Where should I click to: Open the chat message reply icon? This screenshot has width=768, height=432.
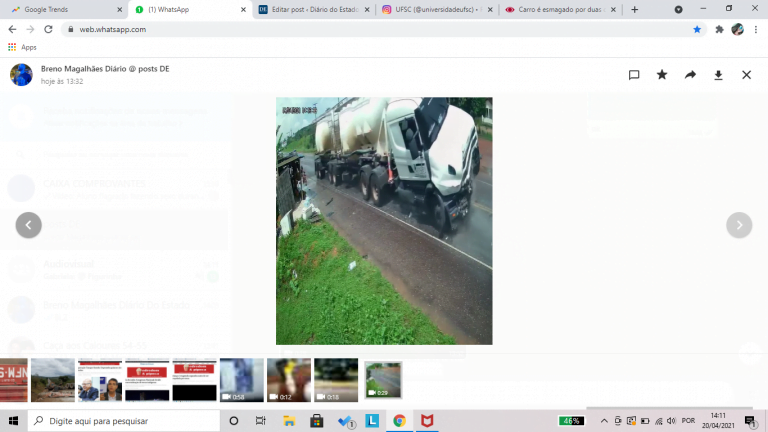click(x=634, y=75)
